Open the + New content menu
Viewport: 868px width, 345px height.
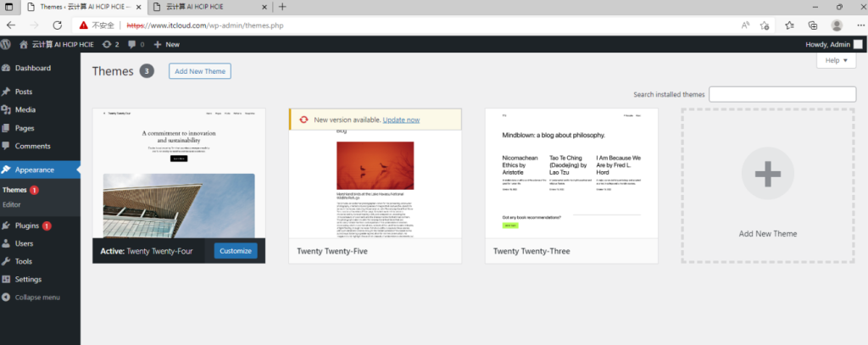coord(166,44)
